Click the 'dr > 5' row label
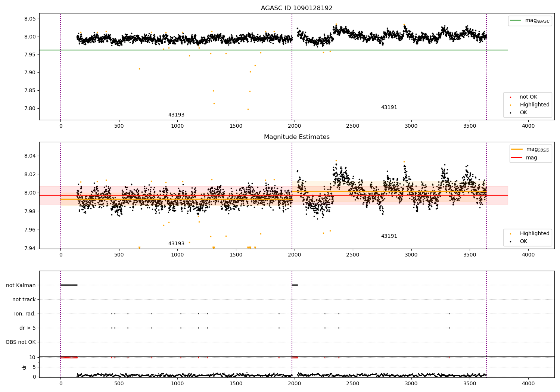This screenshot has width=560, height=392. tap(28, 328)
